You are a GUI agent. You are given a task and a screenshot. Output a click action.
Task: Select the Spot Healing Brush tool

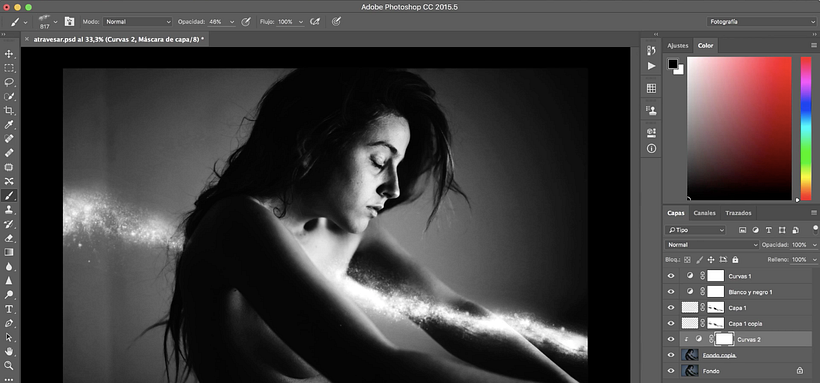(x=9, y=139)
